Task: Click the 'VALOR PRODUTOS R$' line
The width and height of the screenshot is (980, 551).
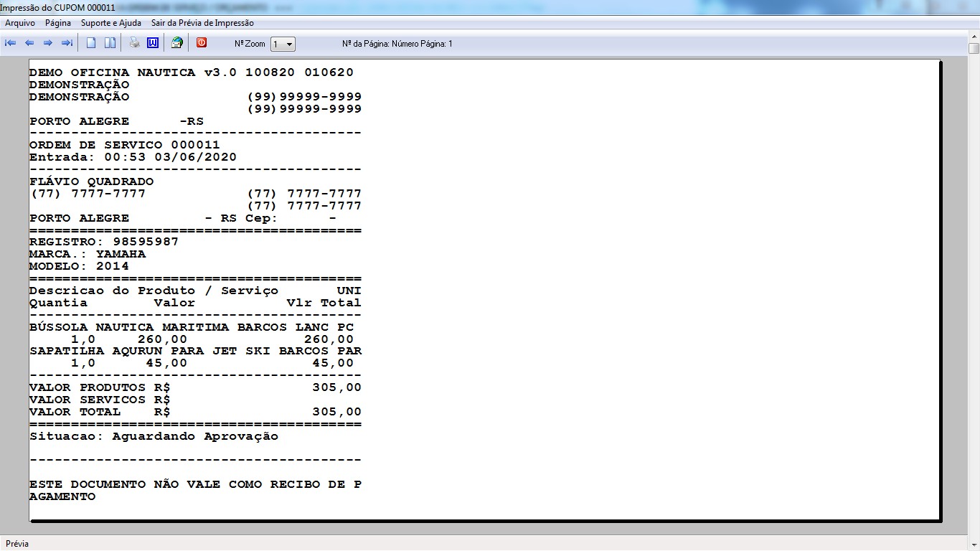Action: (x=195, y=387)
